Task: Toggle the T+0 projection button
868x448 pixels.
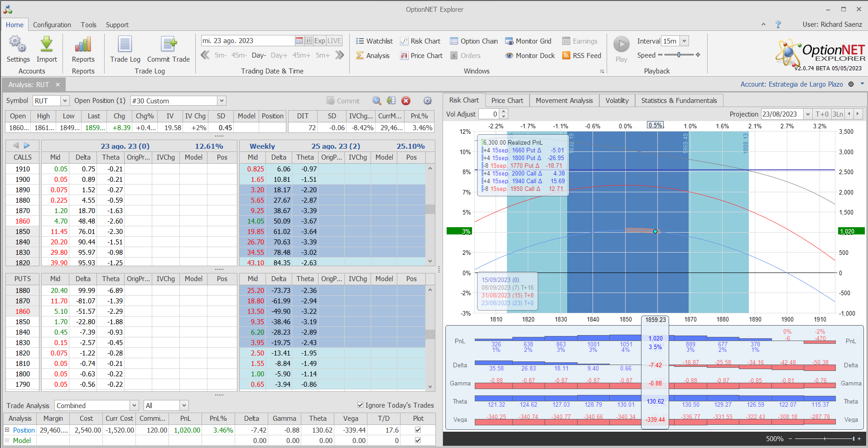Action: click(x=822, y=114)
